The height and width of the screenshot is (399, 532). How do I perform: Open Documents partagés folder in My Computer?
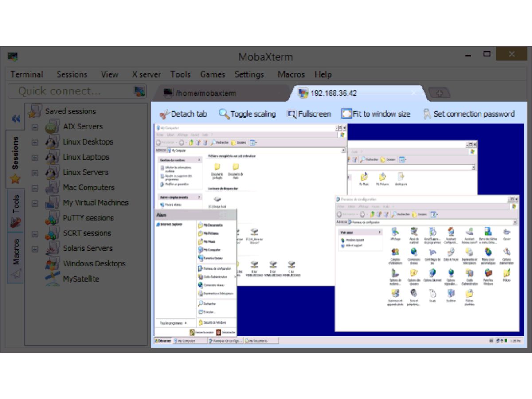[217, 170]
